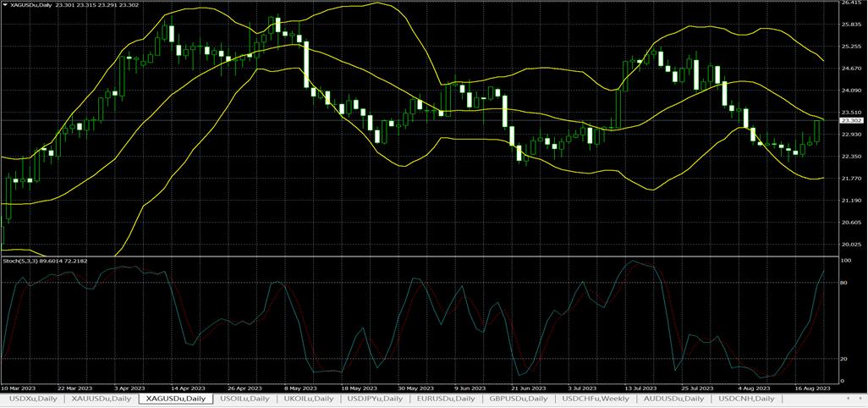The width and height of the screenshot is (868, 408).
Task: Switch to the USDXu,Daily chart tab
Action: (x=34, y=398)
